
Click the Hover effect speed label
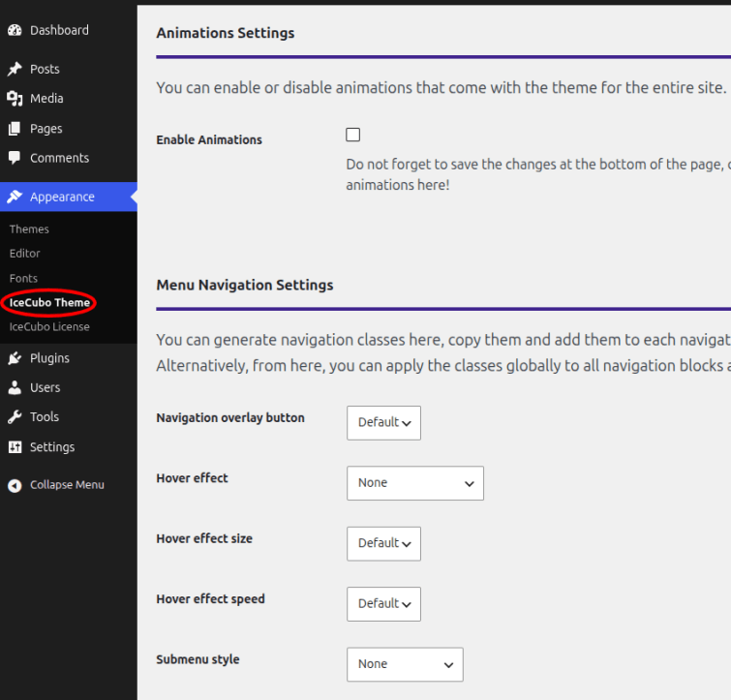(210, 599)
